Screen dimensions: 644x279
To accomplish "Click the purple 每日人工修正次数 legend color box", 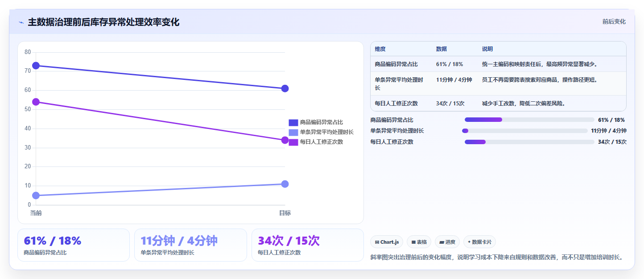I will click(x=293, y=142).
